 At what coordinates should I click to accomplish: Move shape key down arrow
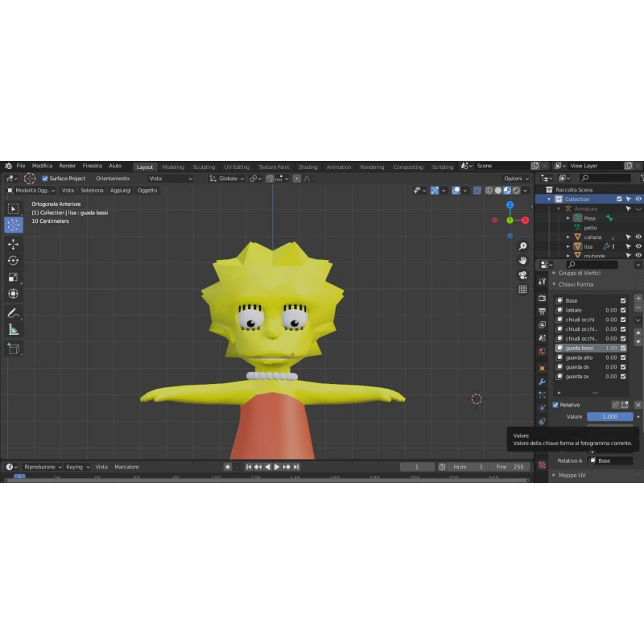tap(638, 341)
